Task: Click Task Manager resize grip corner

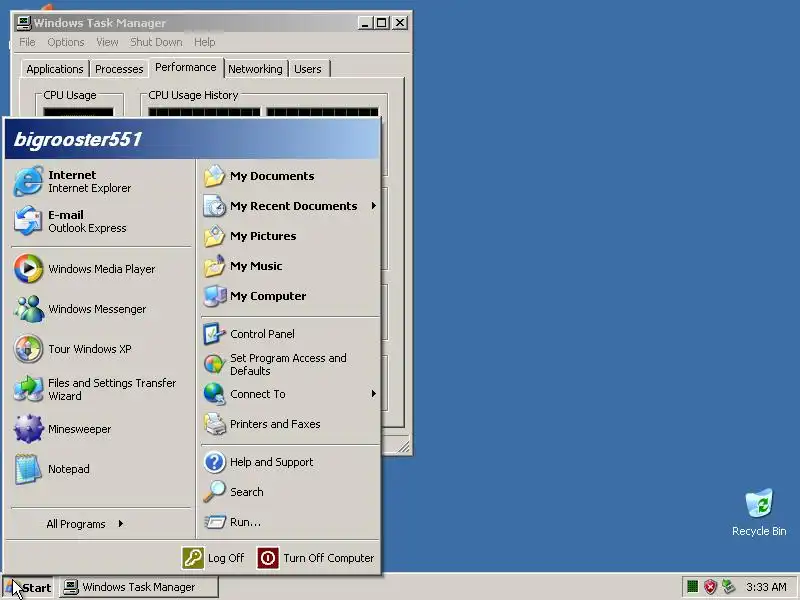Action: pos(404,447)
